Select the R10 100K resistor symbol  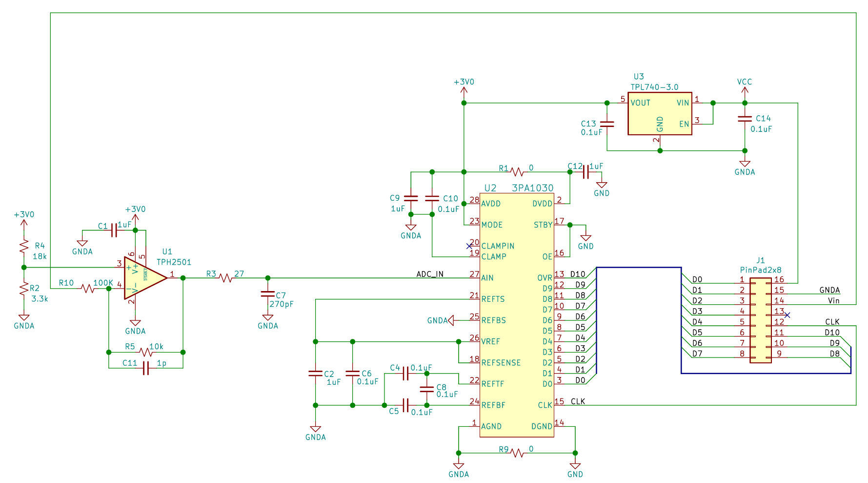click(x=88, y=289)
